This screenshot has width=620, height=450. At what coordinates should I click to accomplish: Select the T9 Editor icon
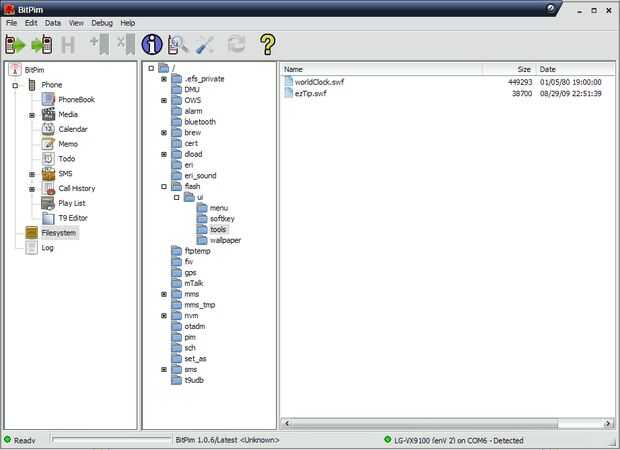[48, 218]
